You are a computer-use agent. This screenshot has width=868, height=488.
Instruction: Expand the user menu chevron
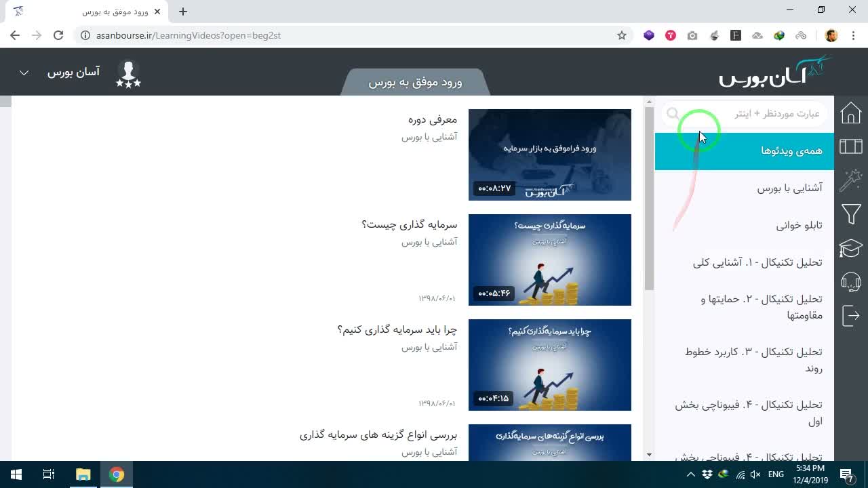coord(24,73)
